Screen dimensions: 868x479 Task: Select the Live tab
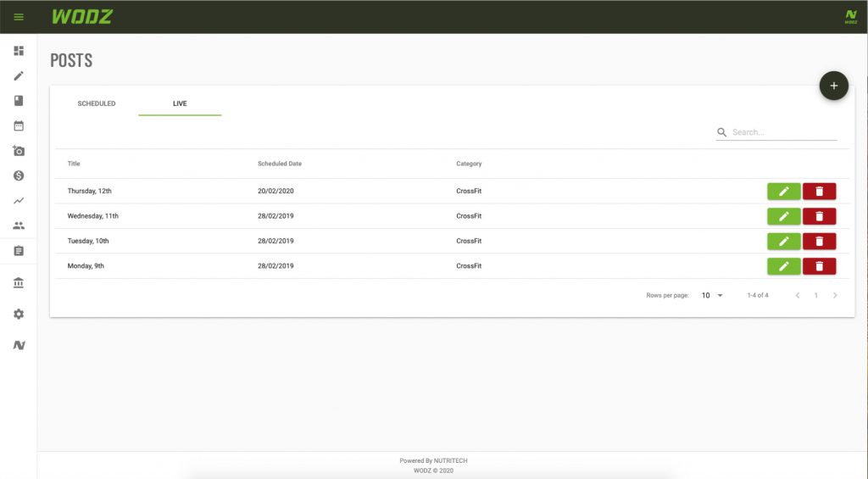pos(180,103)
